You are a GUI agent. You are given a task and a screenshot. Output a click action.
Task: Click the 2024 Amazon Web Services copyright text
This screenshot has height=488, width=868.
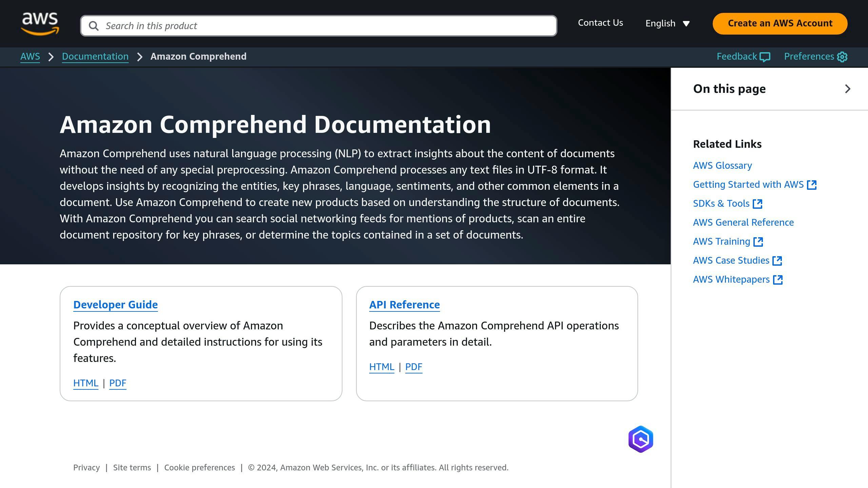(x=378, y=468)
